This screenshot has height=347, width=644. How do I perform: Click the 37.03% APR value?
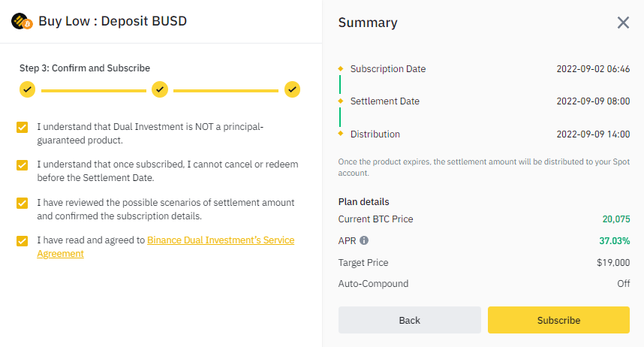coord(615,241)
